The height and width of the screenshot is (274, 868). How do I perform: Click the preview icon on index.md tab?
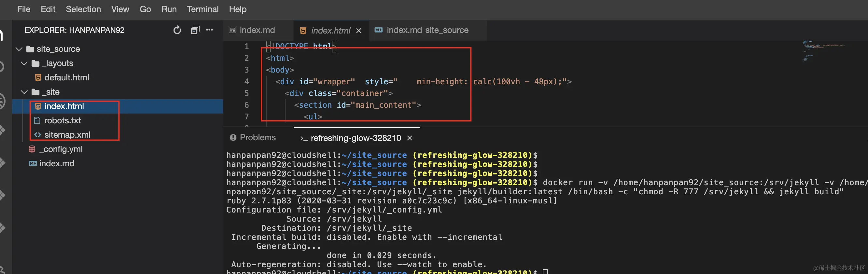(232, 30)
